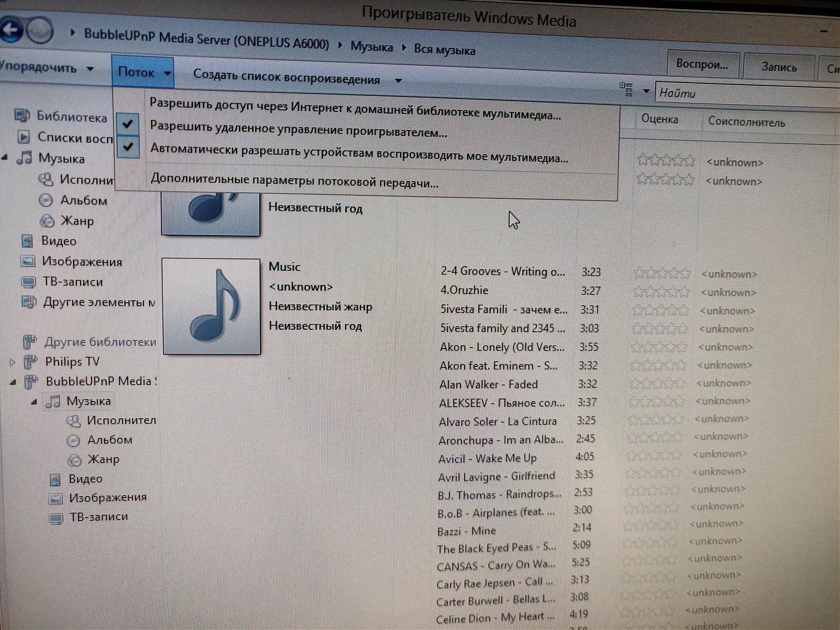The height and width of the screenshot is (630, 840).
Task: Open Дополнительные параметры потоковой передачи...
Action: (294, 181)
